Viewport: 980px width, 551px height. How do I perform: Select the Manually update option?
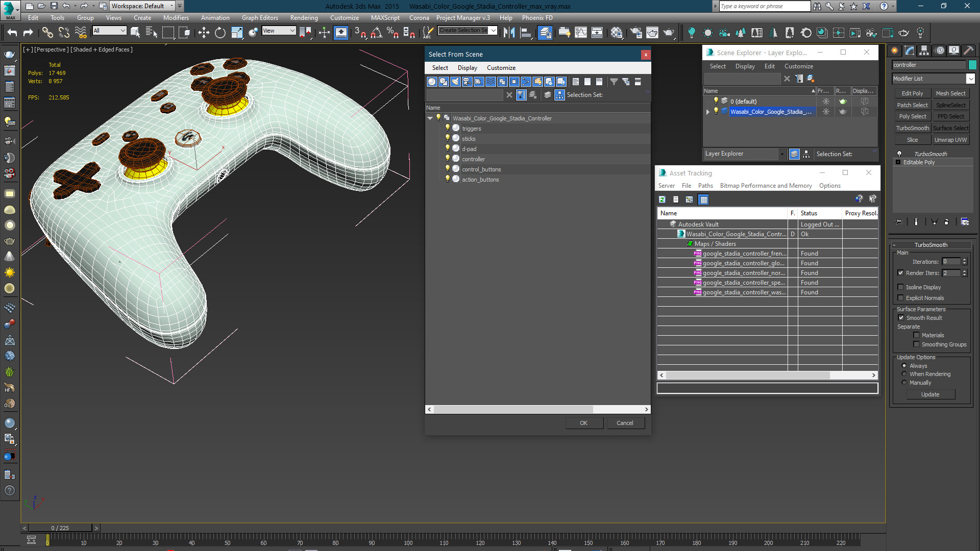(904, 383)
